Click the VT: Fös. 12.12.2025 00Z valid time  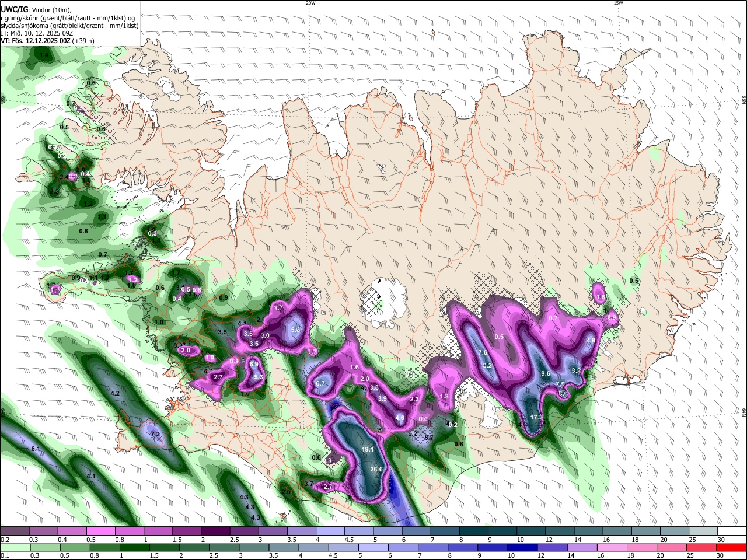tap(47, 41)
